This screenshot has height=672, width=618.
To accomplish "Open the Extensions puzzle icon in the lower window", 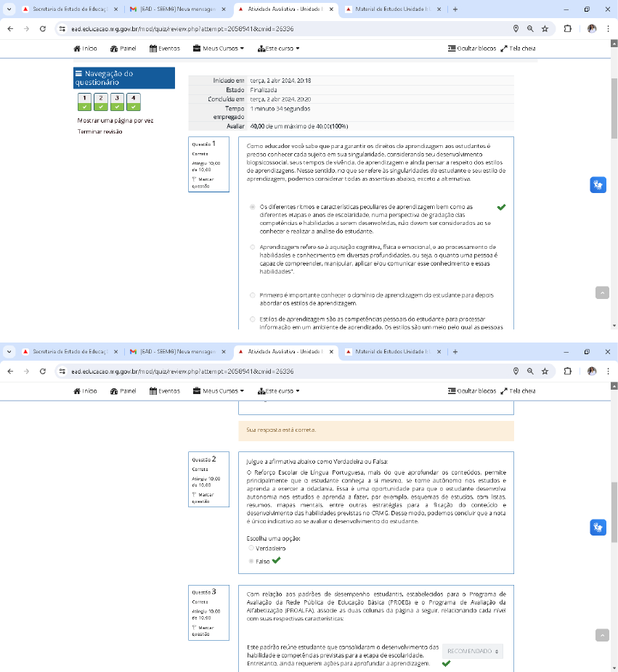I will tap(567, 371).
